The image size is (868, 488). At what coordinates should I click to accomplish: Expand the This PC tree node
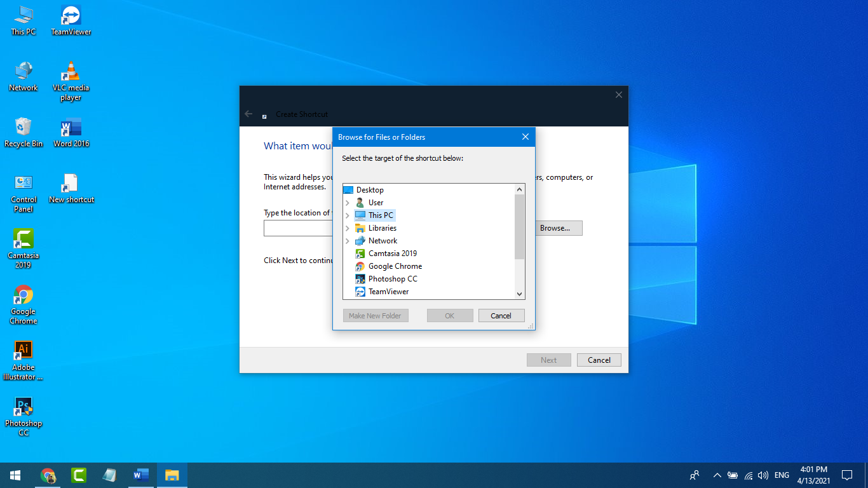tap(348, 215)
